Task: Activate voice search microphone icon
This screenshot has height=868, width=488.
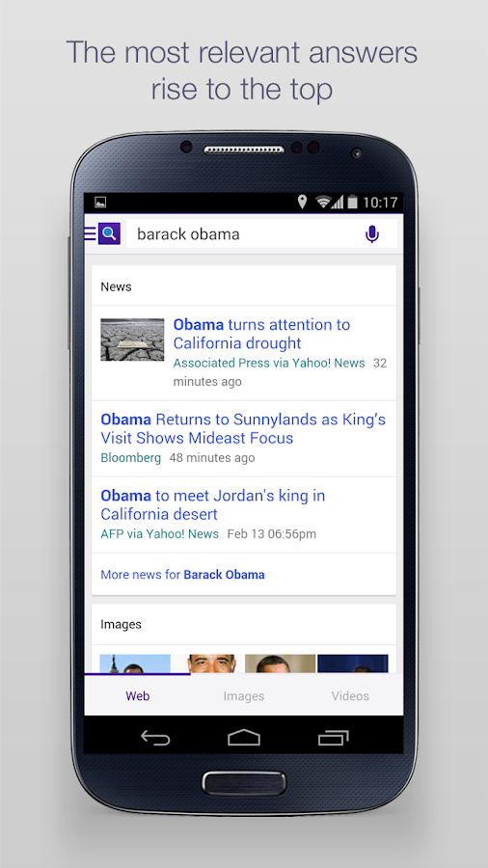Action: 372,234
